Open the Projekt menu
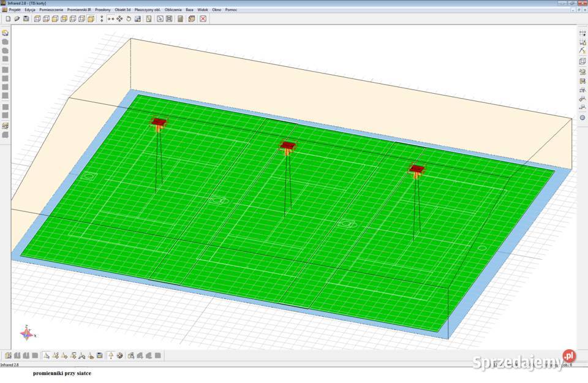The height and width of the screenshot is (383, 588). coord(15,10)
